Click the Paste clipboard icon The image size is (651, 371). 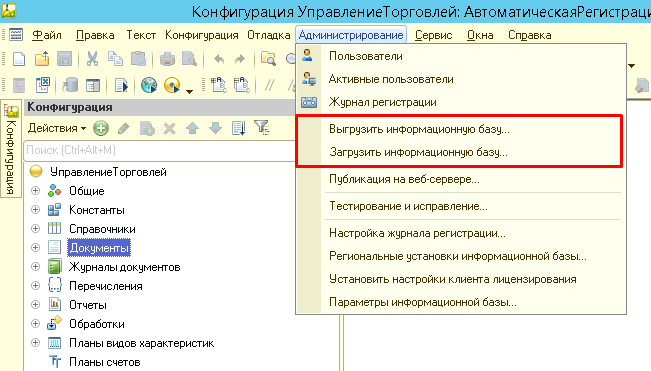tap(138, 59)
